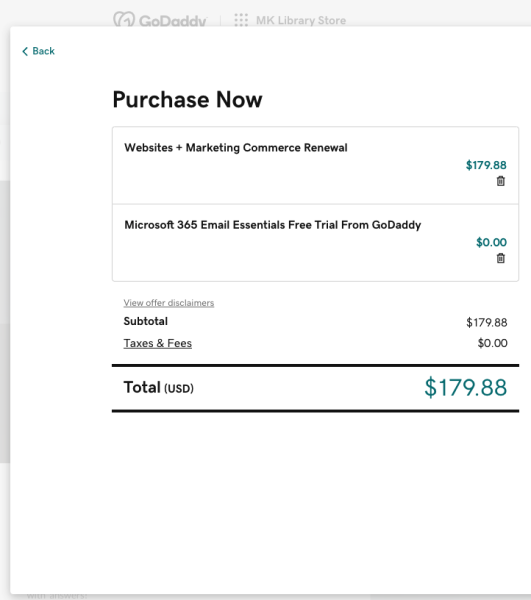The width and height of the screenshot is (531, 600).
Task: Delete Microsoft 365 Email Essentials trial item
Action: point(500,258)
